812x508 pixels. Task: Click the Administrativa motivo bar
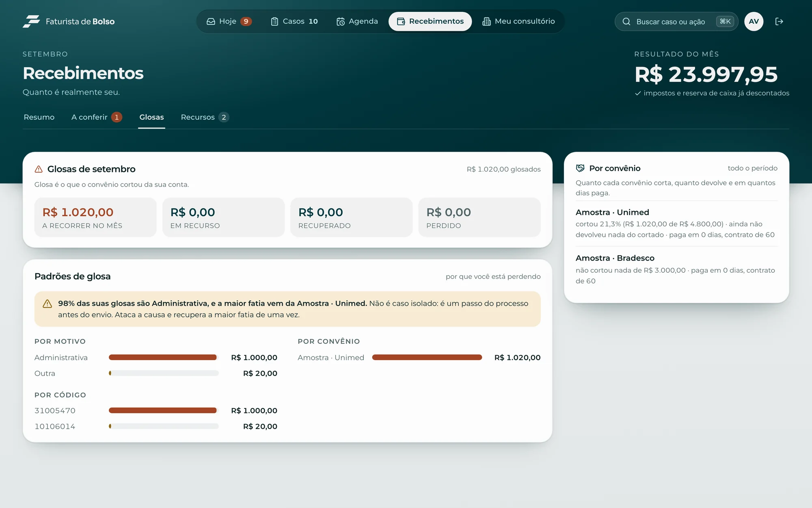click(164, 358)
